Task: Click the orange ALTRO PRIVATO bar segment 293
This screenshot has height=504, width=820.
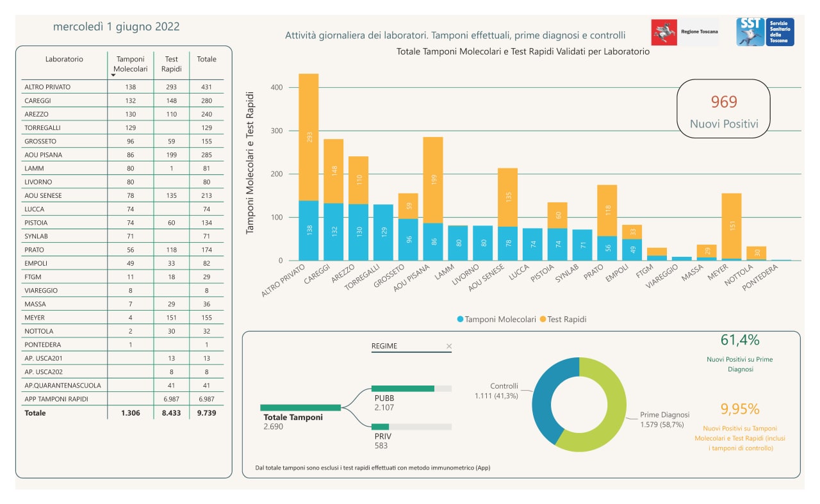Action: (309, 137)
